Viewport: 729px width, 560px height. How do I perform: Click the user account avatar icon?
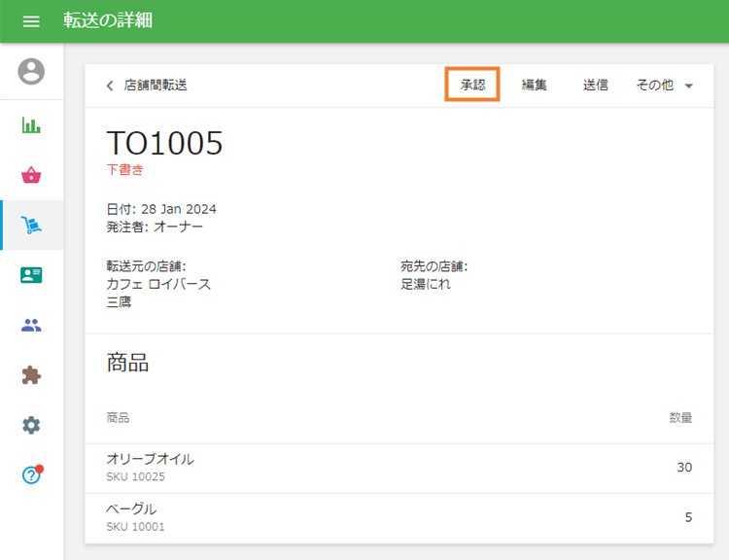tap(31, 71)
